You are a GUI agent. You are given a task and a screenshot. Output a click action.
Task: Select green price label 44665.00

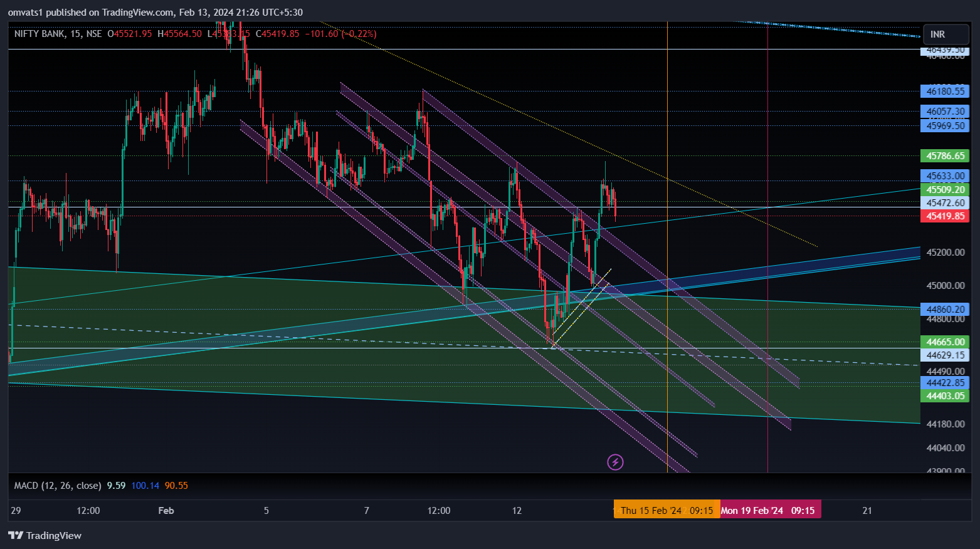click(x=945, y=342)
